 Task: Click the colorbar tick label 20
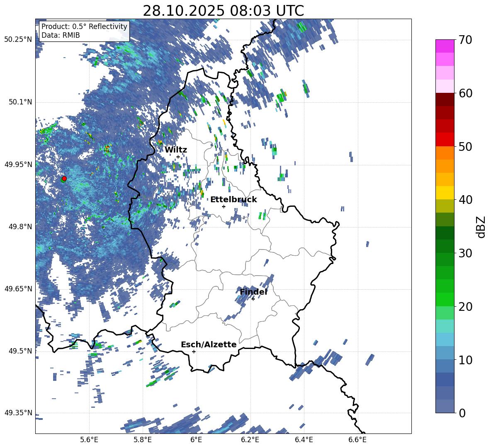point(465,307)
